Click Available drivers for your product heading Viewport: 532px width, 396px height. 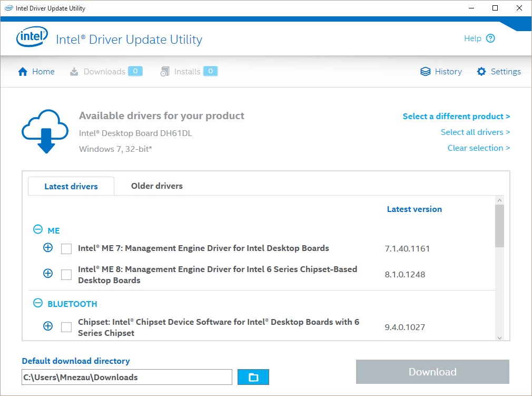click(162, 116)
